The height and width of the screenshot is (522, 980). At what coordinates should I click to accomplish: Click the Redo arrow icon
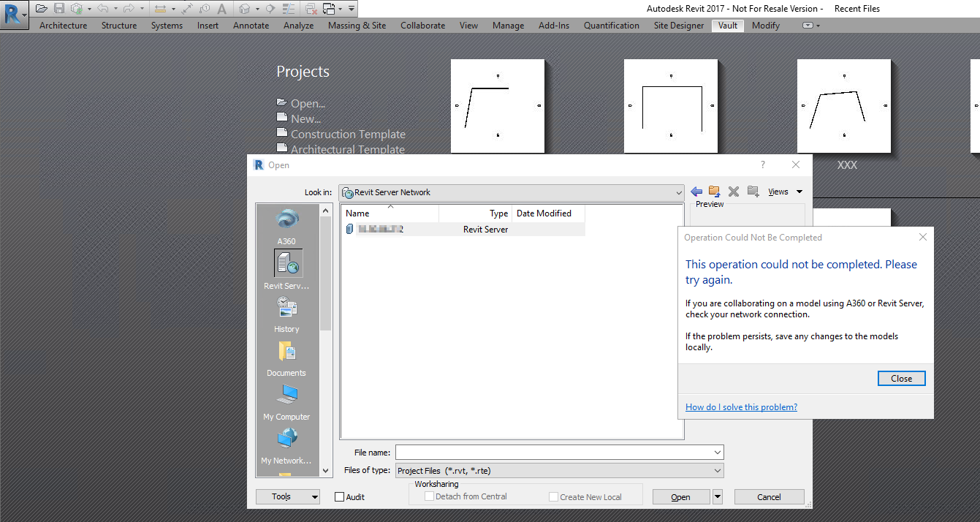coord(129,9)
